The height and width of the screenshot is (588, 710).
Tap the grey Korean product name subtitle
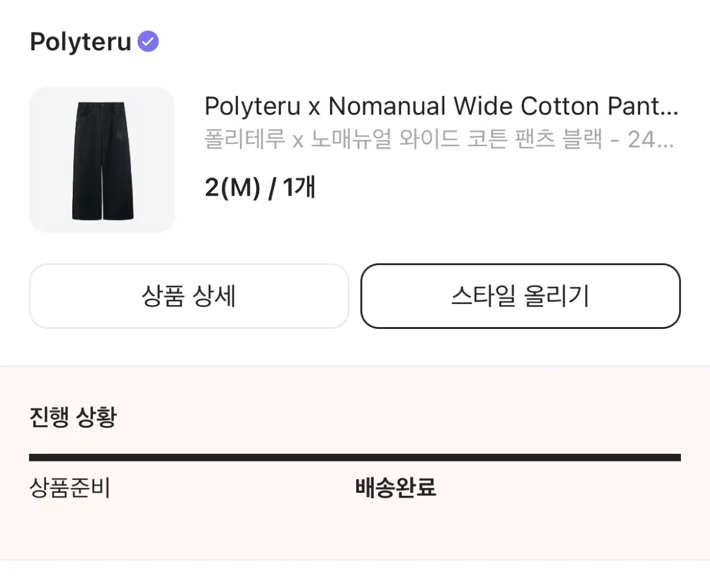pos(439,141)
